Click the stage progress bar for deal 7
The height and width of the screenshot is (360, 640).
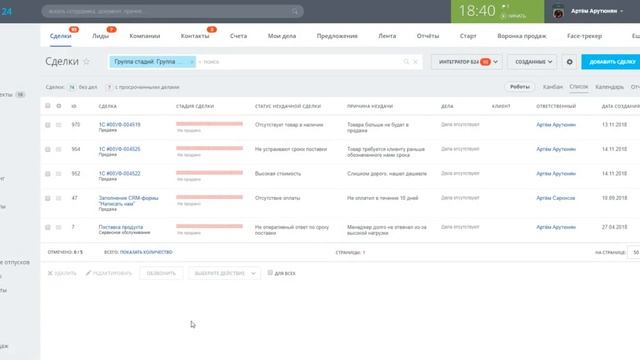pyautogui.click(x=209, y=226)
